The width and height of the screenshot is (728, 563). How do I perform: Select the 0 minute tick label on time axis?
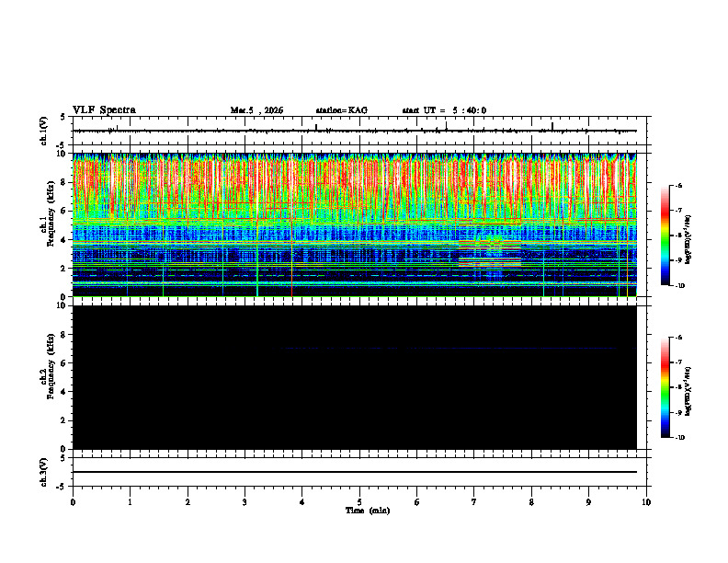coord(73,502)
